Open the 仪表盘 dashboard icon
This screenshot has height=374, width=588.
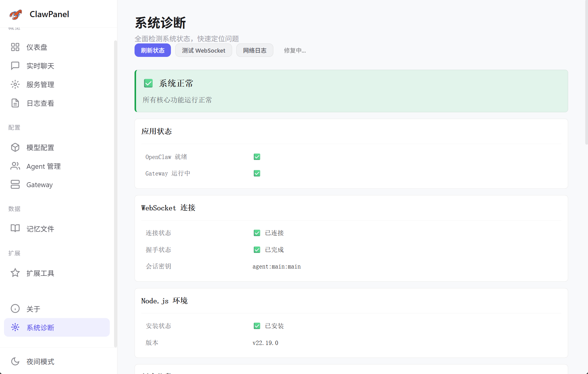click(x=15, y=47)
